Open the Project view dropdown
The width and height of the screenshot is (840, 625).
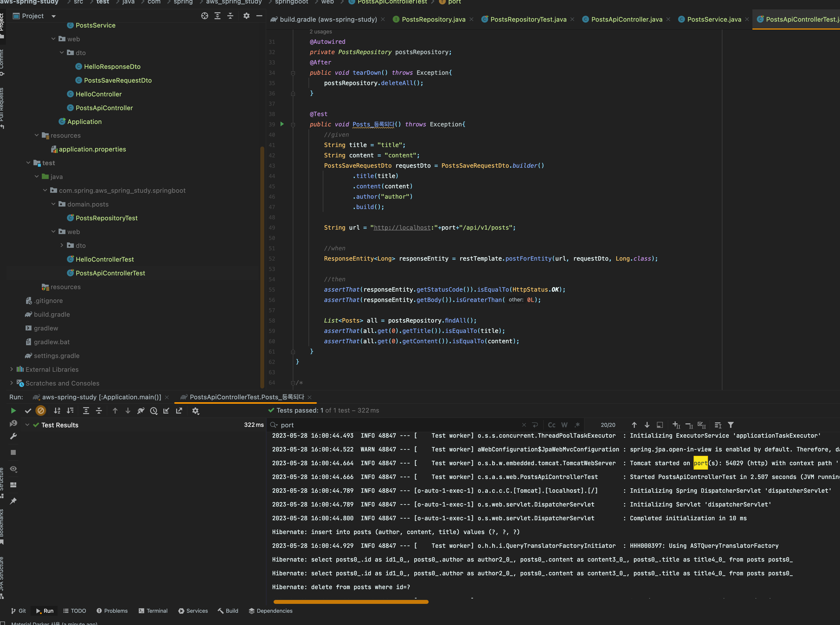click(53, 16)
